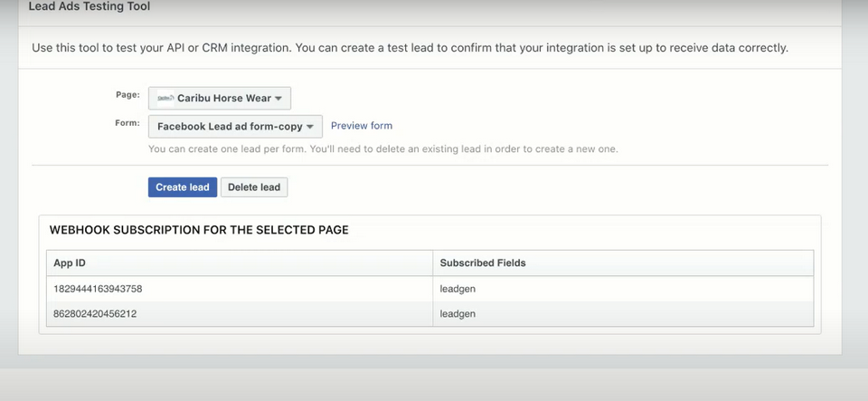Click the Webhook Subscription section heading
This screenshot has height=401, width=868.
(199, 230)
